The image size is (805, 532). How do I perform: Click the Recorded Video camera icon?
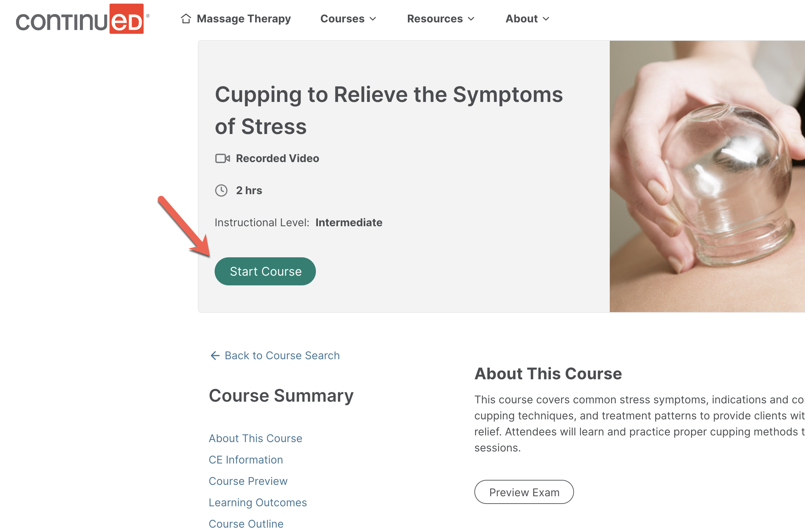222,158
